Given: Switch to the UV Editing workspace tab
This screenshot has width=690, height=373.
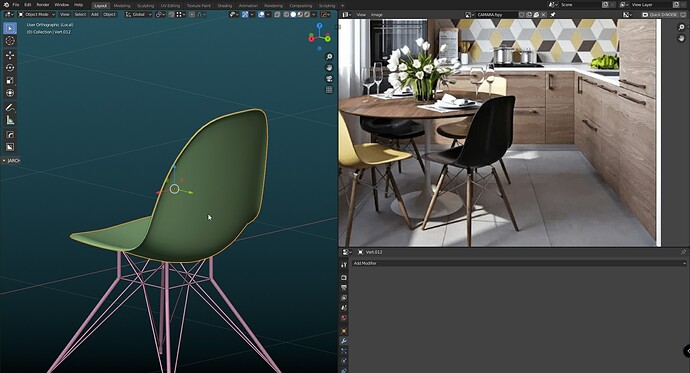Looking at the screenshot, I should (x=170, y=6).
